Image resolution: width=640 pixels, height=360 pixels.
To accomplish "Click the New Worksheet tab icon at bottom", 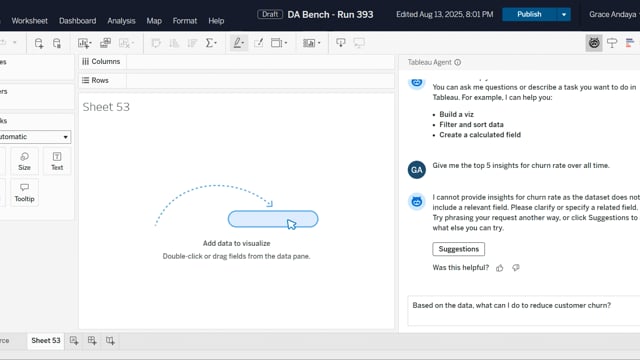I will (74, 340).
